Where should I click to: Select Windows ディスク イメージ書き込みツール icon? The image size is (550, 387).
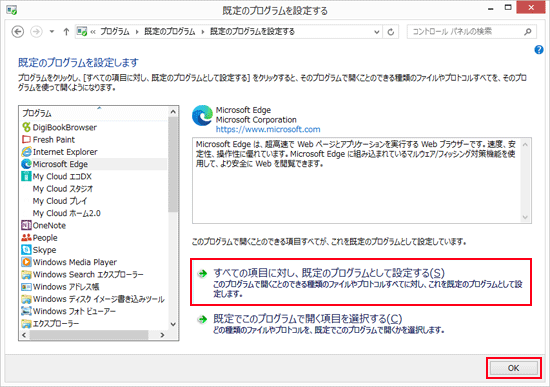pyautogui.click(x=26, y=299)
